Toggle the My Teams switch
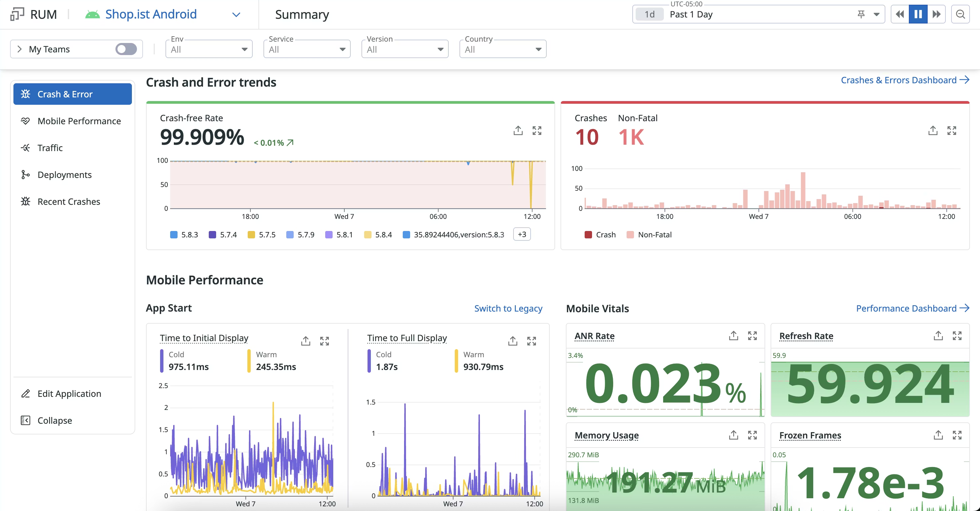Screen dimensions: 980x511 point(126,49)
